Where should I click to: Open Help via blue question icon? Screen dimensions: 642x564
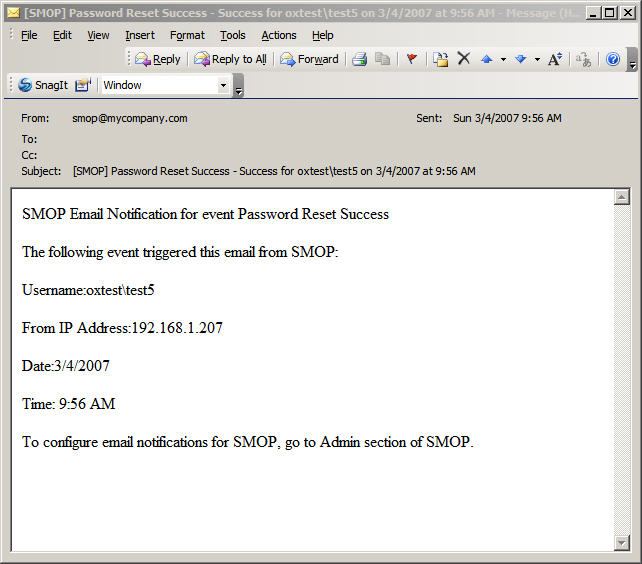(613, 59)
